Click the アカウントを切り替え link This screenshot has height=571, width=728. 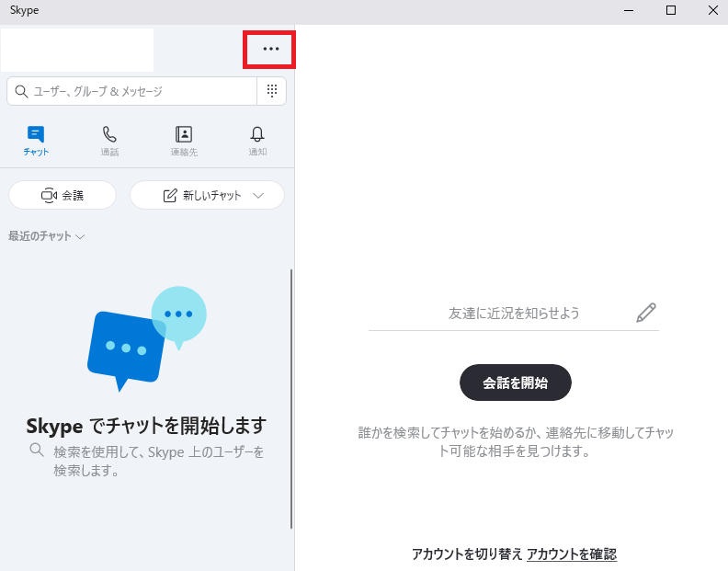[x=467, y=554]
